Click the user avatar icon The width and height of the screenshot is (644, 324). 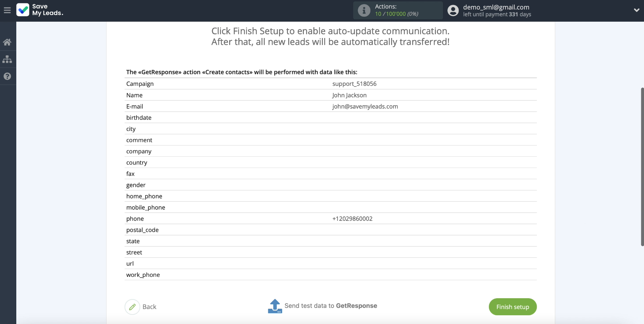pyautogui.click(x=453, y=11)
